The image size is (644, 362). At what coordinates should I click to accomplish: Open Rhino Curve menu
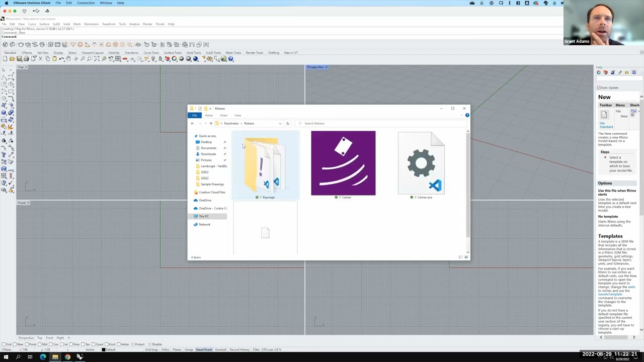(x=32, y=24)
